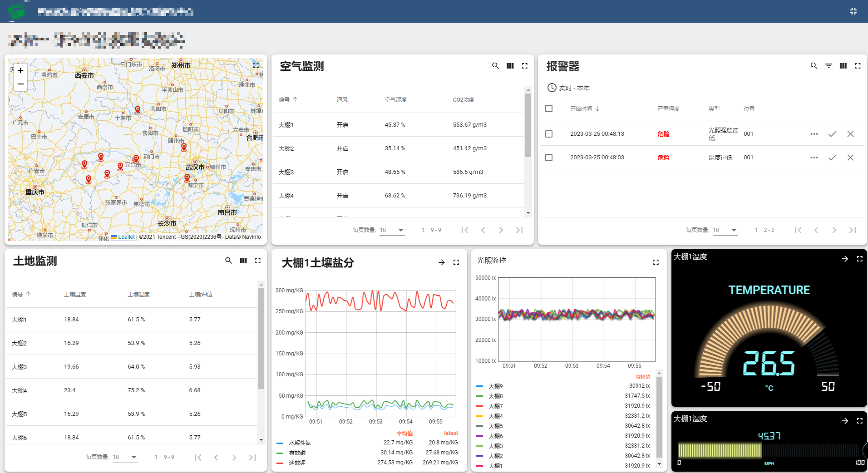Viewport: 868px width, 473px height.
Task: Select the checkbox of the 温度过低 alarm
Action: click(549, 158)
